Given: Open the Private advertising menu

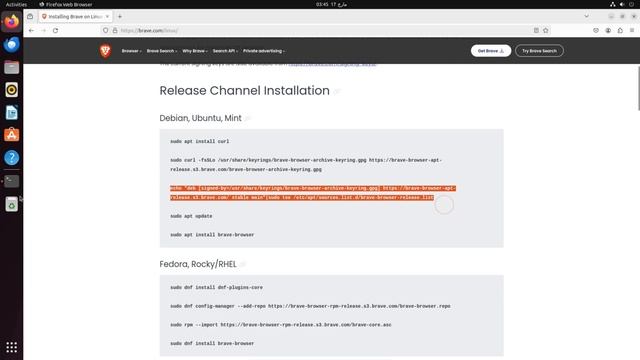Looking at the screenshot, I should click(264, 51).
